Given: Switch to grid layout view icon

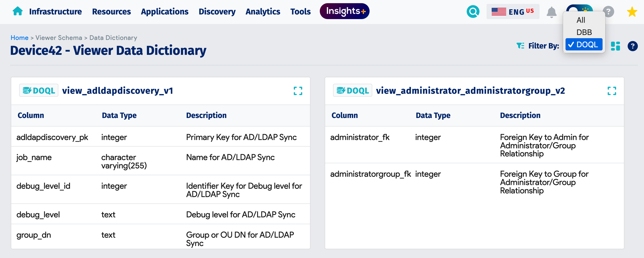Looking at the screenshot, I should pos(615,46).
